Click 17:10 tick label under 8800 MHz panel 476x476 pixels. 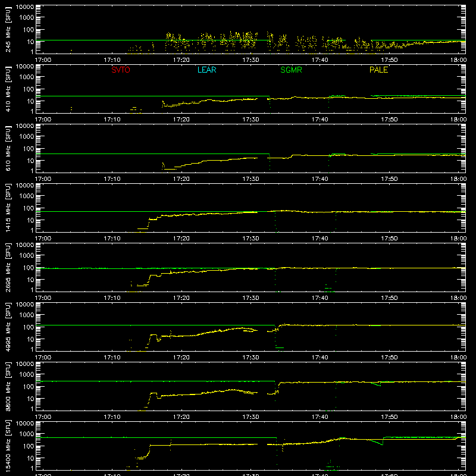tap(112, 417)
